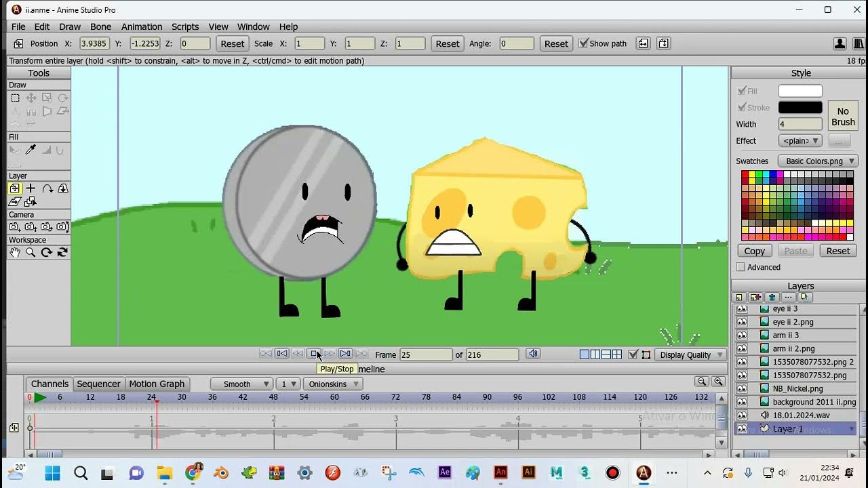
Task: Open the Draw menu
Action: pos(70,26)
